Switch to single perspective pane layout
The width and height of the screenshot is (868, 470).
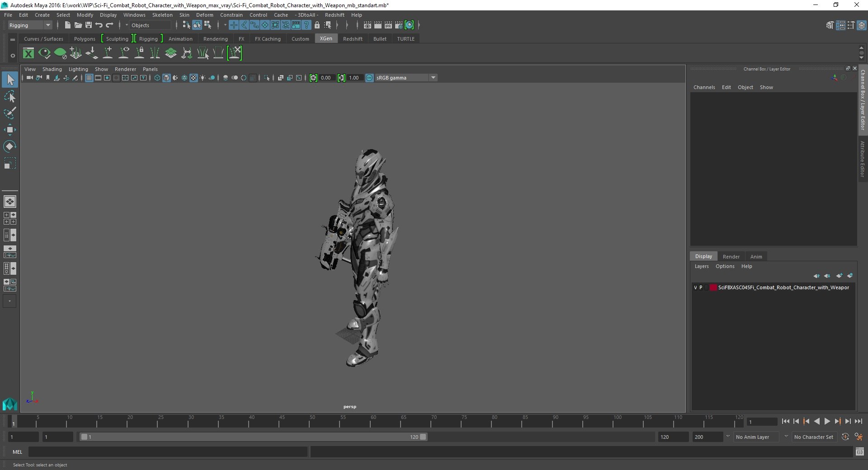[10, 202]
